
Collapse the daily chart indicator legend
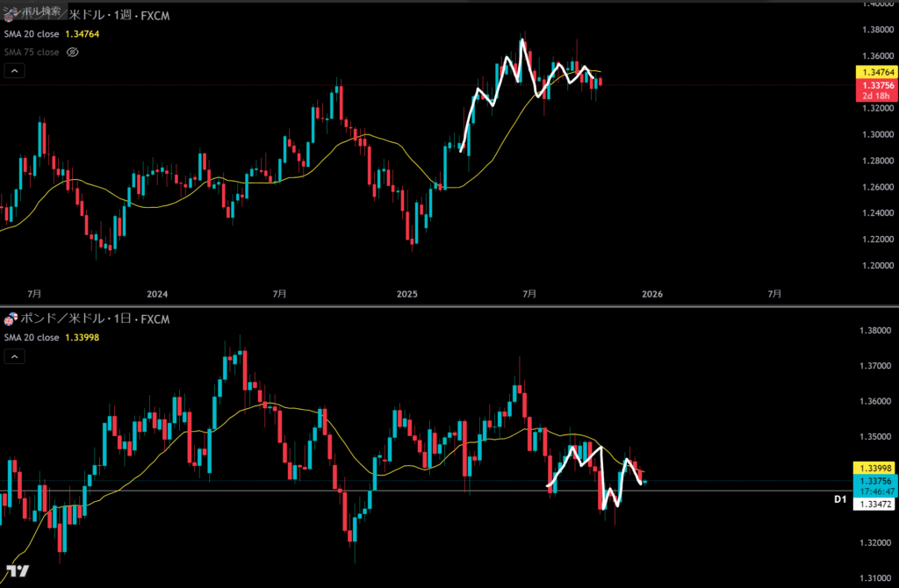tap(15, 356)
